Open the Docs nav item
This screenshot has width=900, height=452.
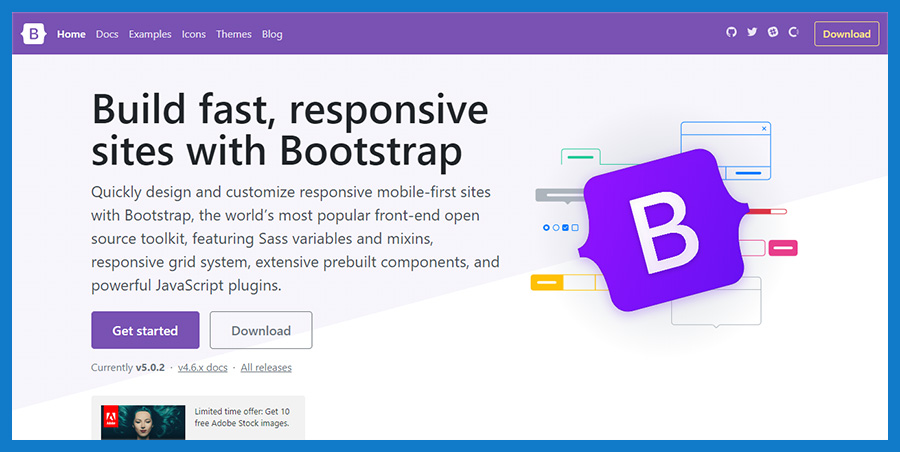pyautogui.click(x=107, y=34)
